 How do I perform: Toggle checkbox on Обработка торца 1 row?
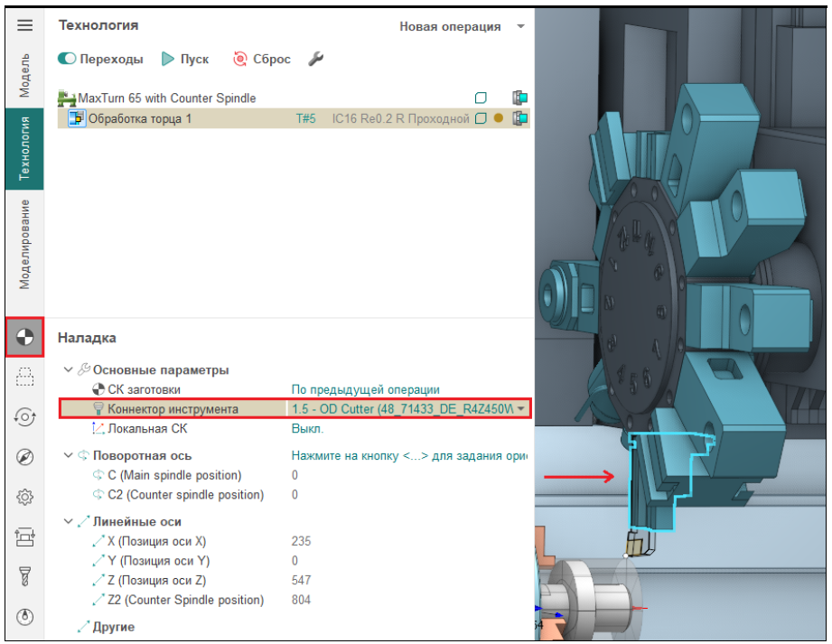pos(481,118)
